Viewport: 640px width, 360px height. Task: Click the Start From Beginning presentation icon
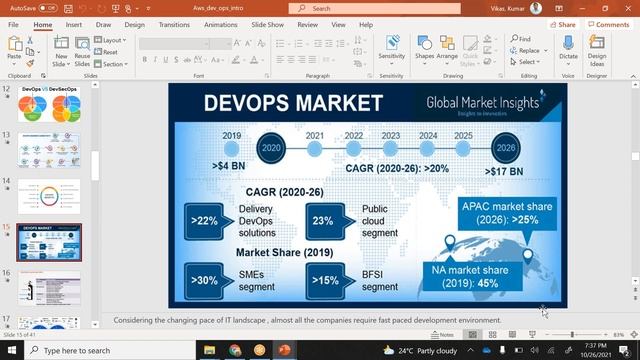116,8
